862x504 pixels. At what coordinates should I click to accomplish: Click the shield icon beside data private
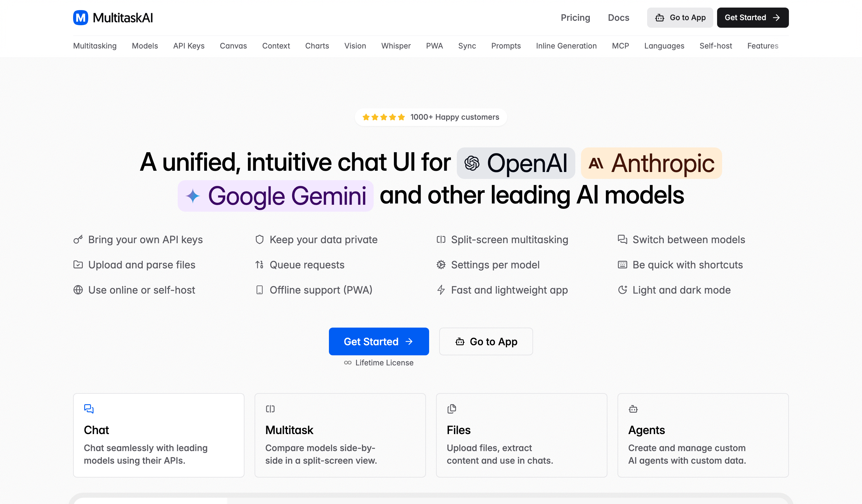coord(259,239)
